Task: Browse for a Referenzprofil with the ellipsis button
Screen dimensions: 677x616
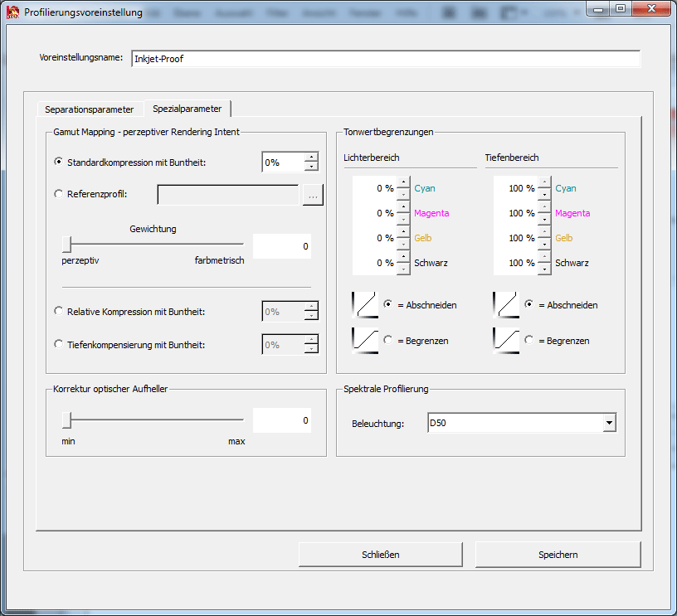Action: tap(313, 195)
